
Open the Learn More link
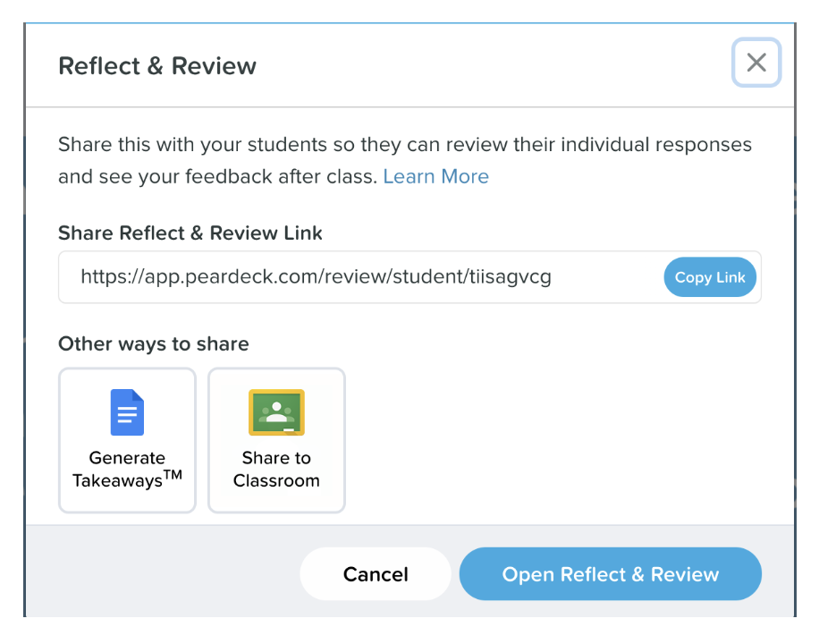coord(435,176)
